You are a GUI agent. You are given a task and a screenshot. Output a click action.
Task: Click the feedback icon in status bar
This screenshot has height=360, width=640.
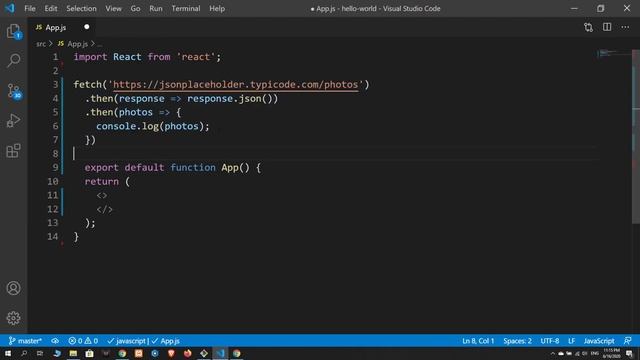click(628, 341)
